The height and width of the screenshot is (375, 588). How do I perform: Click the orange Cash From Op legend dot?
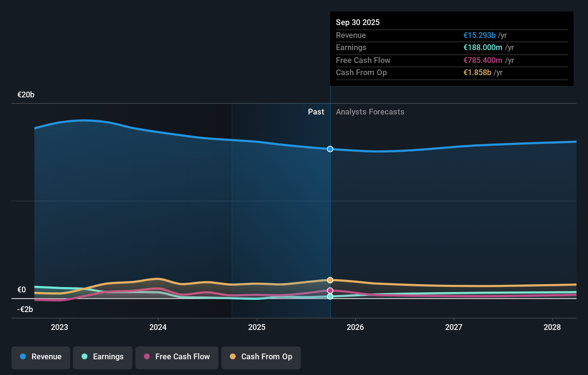click(x=233, y=356)
